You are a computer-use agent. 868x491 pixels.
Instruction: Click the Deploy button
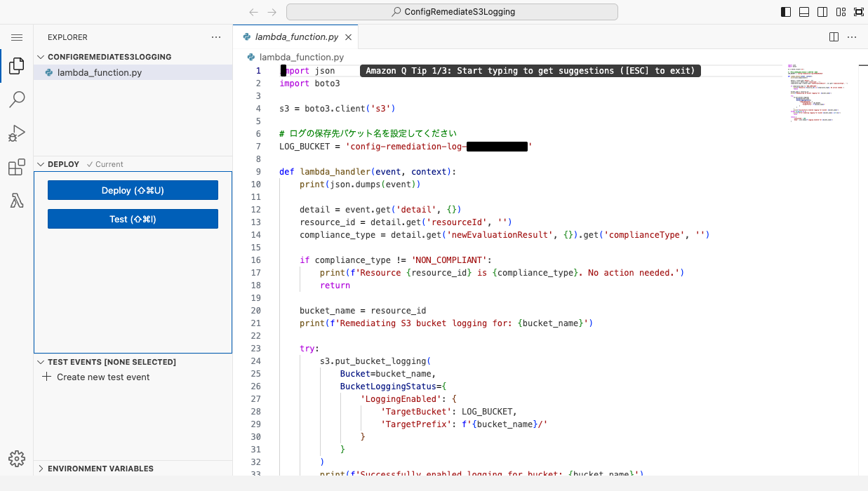coord(133,190)
